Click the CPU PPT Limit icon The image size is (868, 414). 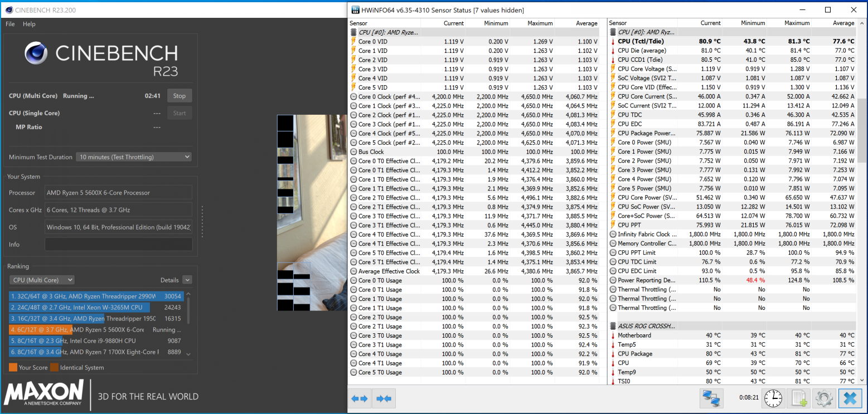[613, 252]
